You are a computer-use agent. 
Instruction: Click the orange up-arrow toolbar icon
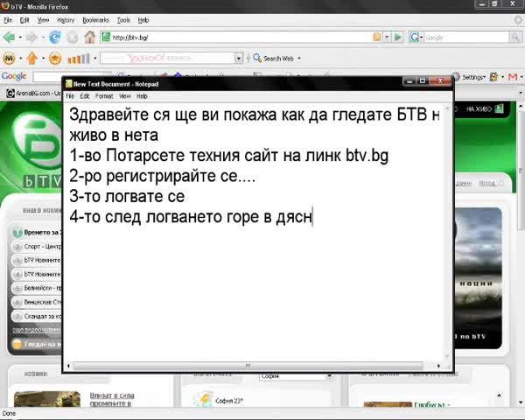click(x=32, y=59)
